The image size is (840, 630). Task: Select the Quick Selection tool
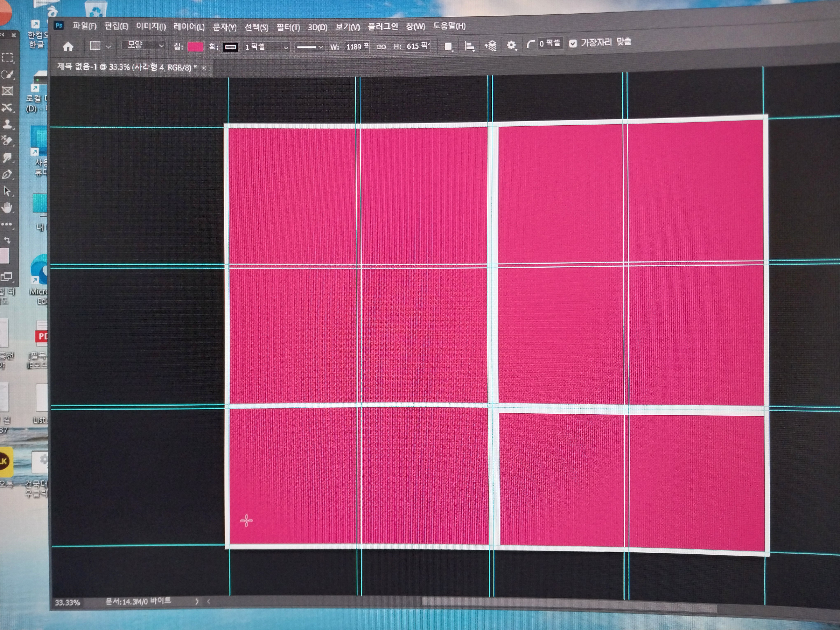pos(7,75)
